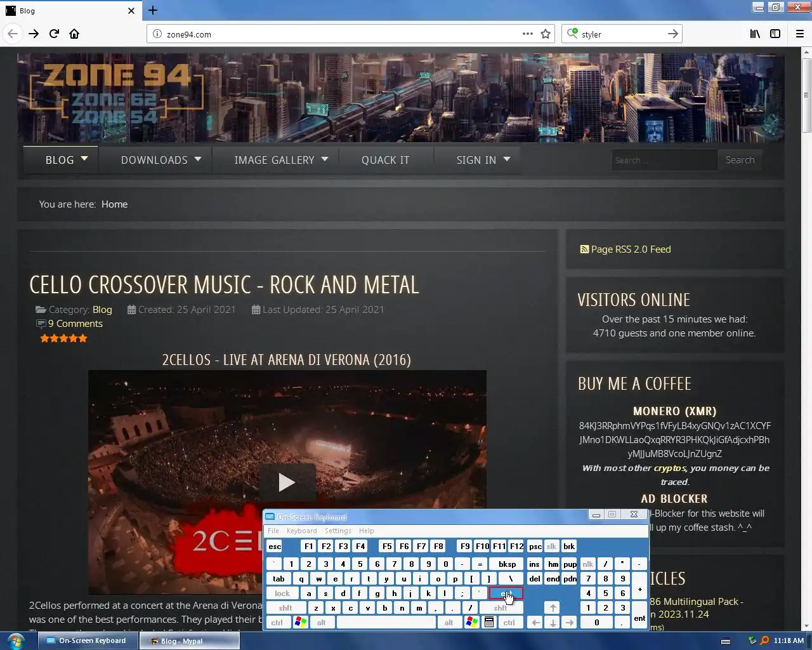Open the 9 Comments link

tap(75, 324)
